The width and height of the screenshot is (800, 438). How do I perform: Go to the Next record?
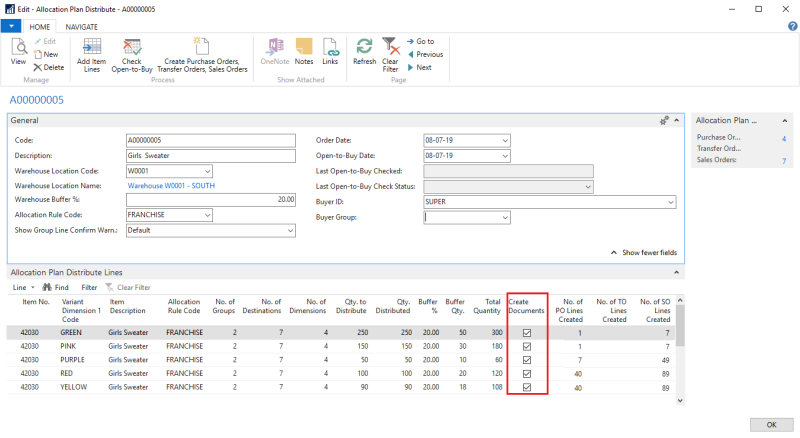(419, 67)
